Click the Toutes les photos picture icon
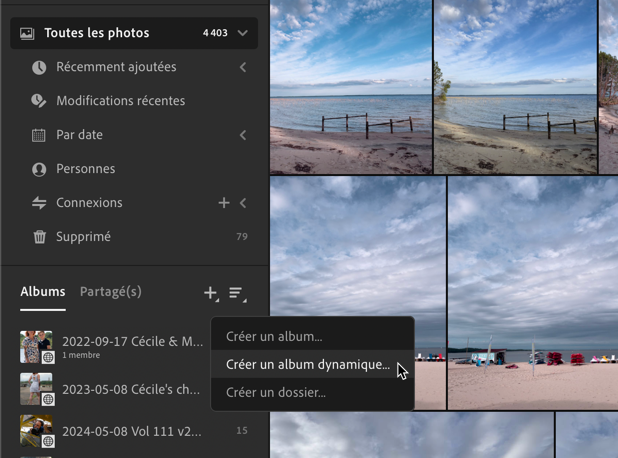Image resolution: width=618 pixels, height=458 pixels. tap(27, 33)
